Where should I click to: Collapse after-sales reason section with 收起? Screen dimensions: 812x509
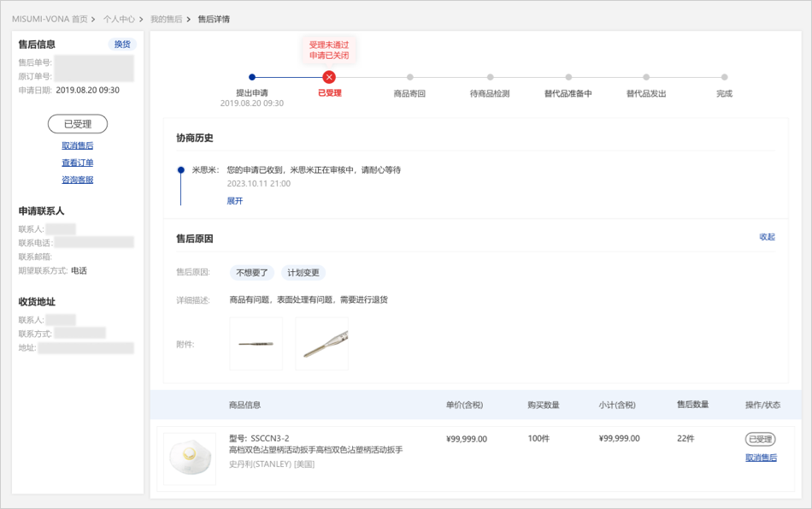[767, 237]
